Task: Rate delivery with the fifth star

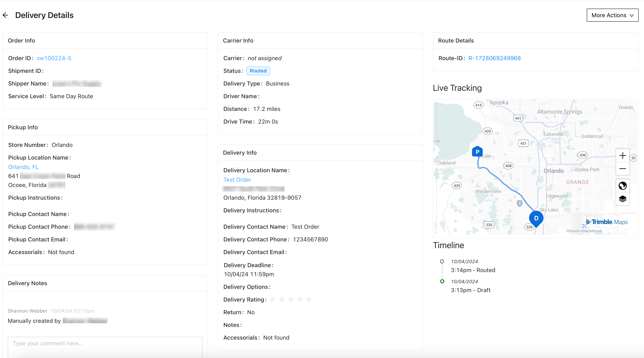Action: (309, 299)
